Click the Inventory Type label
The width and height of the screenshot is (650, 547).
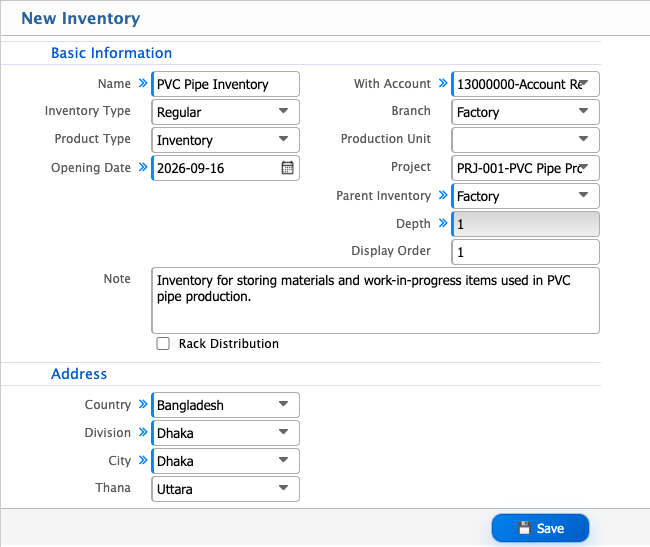pos(87,111)
